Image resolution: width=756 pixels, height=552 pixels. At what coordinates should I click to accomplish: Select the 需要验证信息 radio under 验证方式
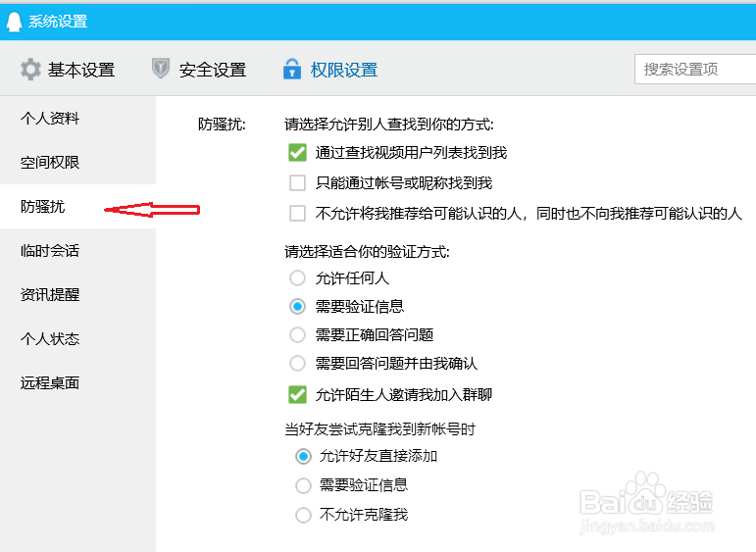pyautogui.click(x=297, y=307)
